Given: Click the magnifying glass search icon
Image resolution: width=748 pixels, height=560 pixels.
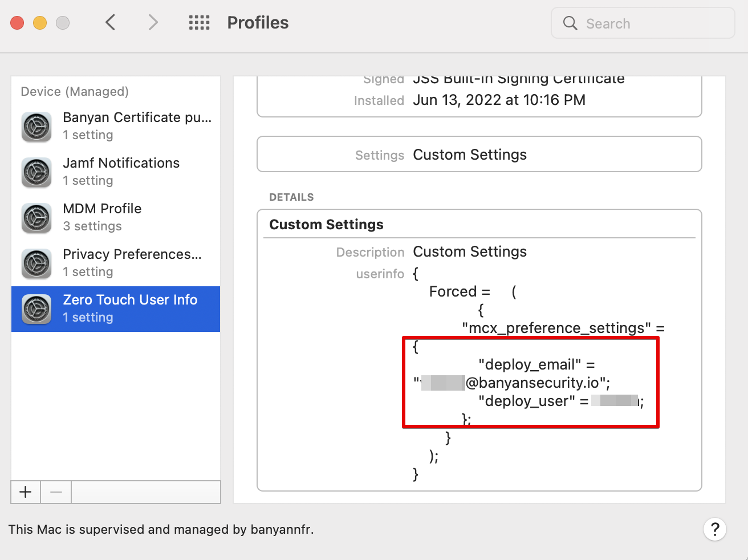Looking at the screenshot, I should click(570, 23).
